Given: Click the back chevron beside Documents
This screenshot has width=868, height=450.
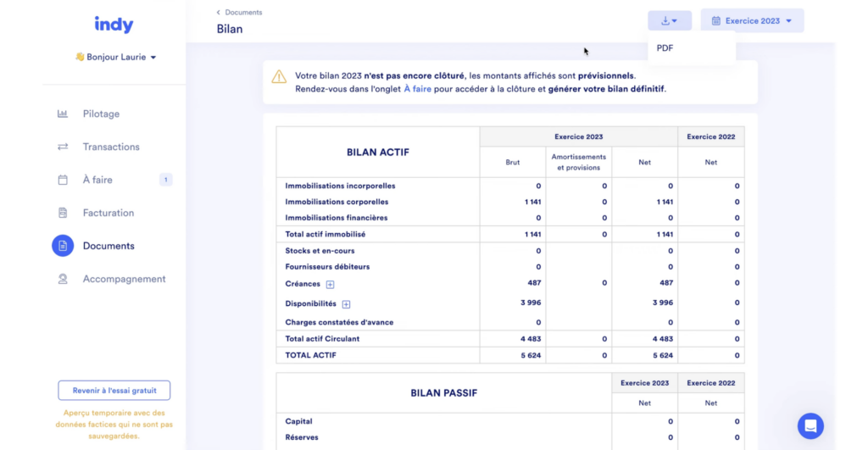Looking at the screenshot, I should pos(218,12).
